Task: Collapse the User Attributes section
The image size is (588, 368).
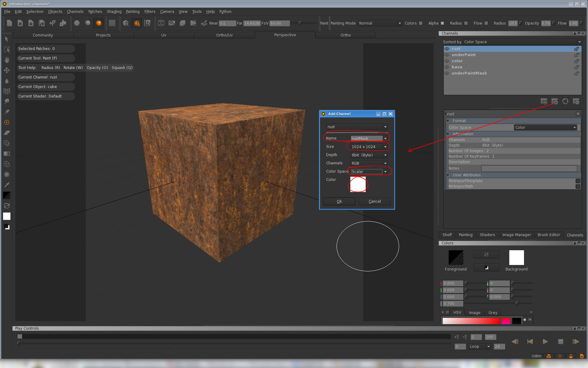Action: tap(448, 175)
